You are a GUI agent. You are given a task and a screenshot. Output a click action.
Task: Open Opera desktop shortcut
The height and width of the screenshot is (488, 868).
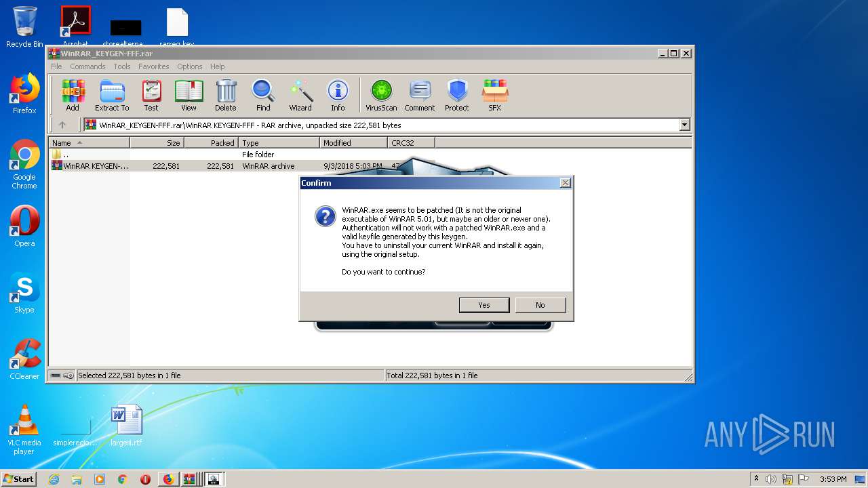(x=24, y=226)
